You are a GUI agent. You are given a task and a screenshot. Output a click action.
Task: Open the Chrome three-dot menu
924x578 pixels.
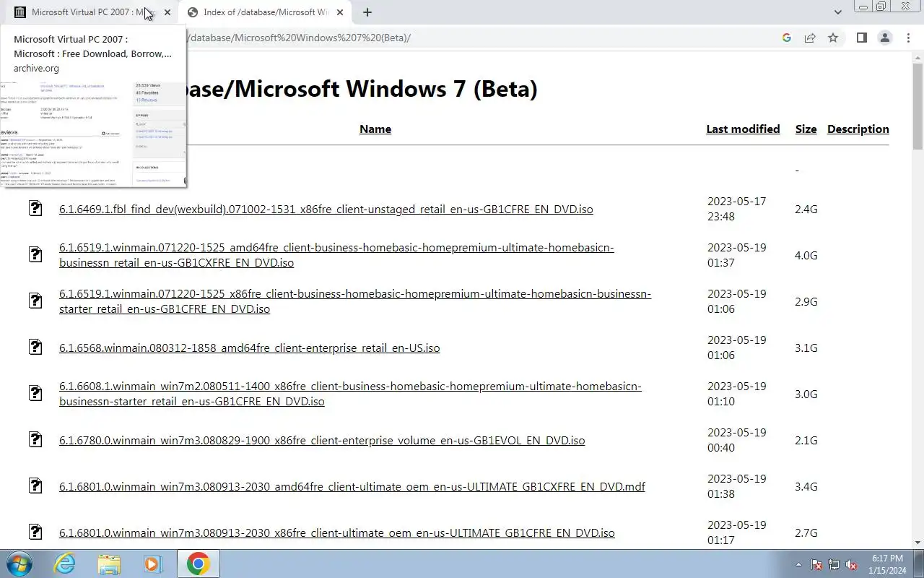pos(908,38)
